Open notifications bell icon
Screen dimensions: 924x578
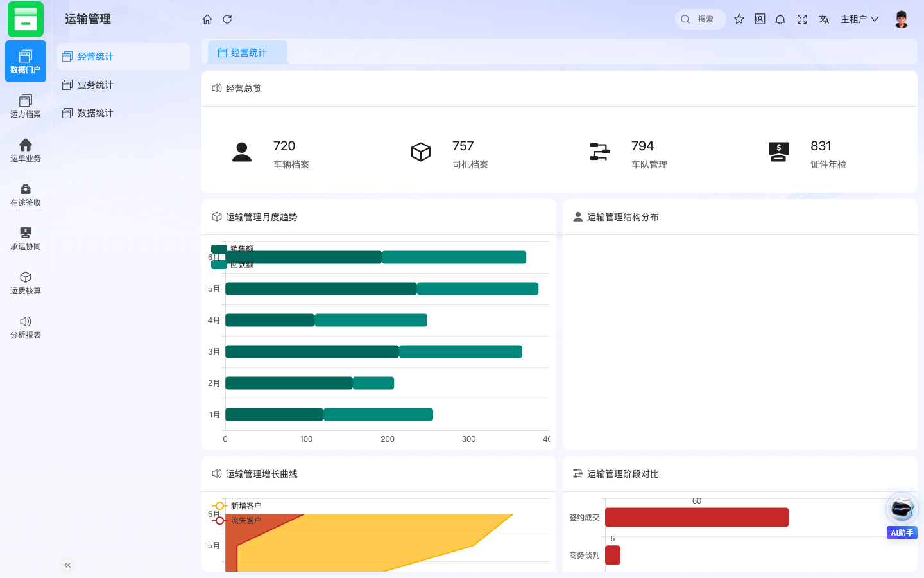[x=780, y=19]
